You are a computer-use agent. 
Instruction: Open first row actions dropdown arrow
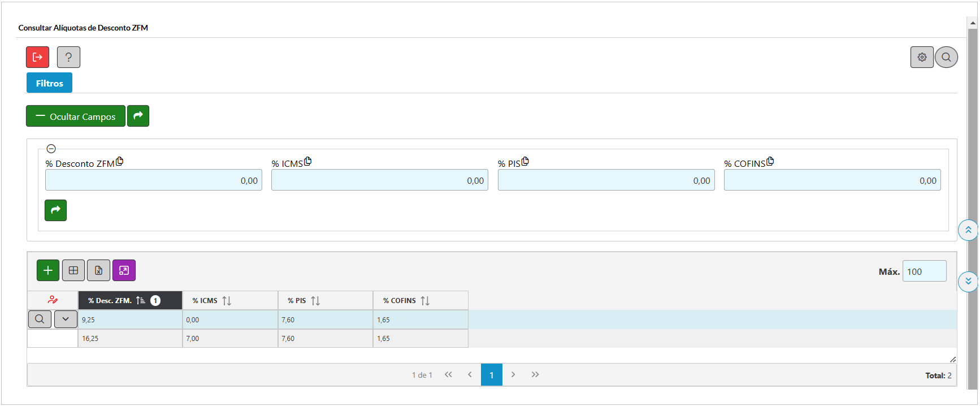tap(66, 319)
